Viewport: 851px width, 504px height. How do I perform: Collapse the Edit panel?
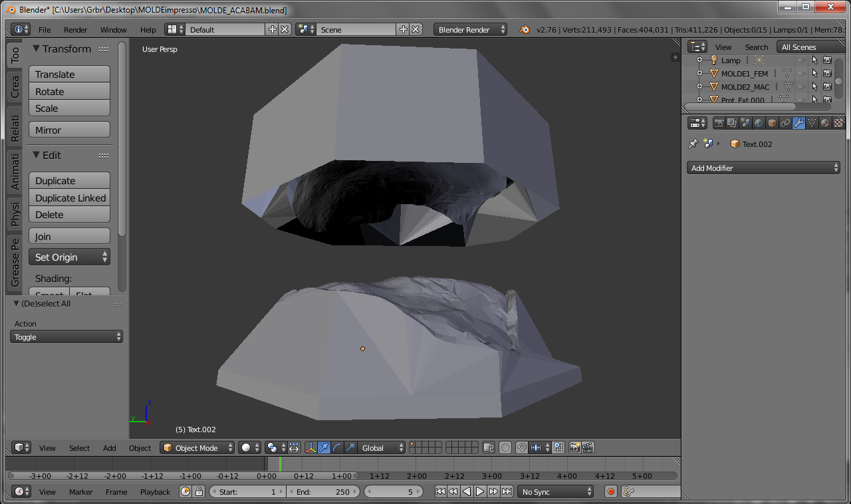coord(37,155)
